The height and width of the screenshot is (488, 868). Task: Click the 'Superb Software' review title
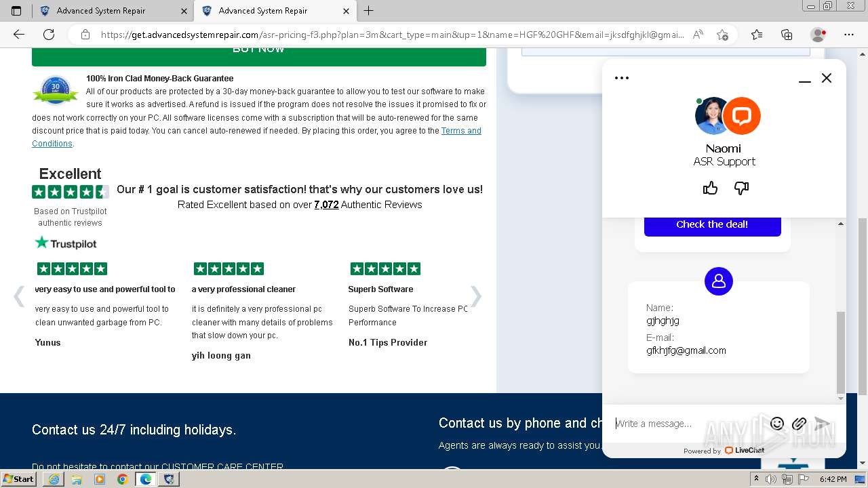380,289
